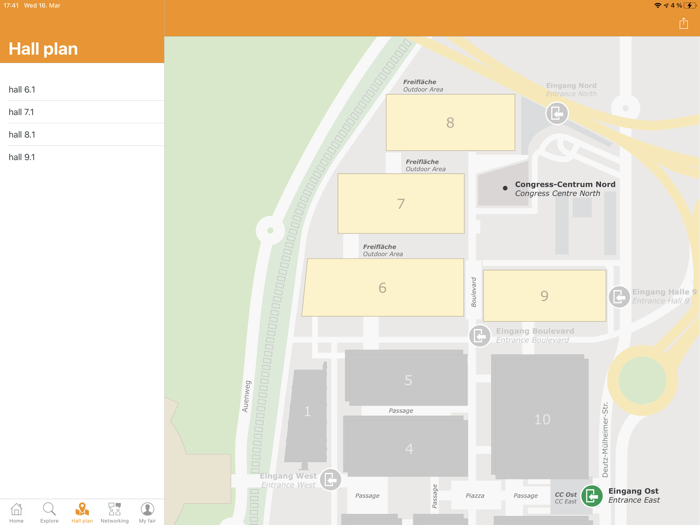Tap the Entrance West icon

(330, 480)
